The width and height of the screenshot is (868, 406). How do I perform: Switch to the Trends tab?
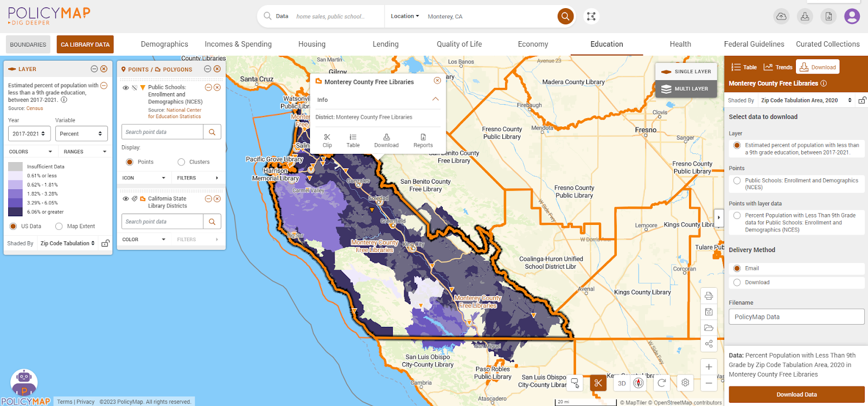point(778,67)
